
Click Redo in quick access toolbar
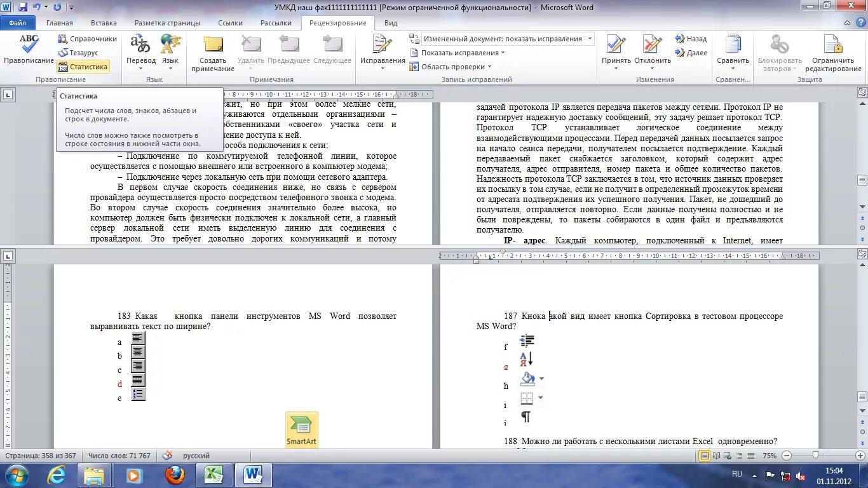pyautogui.click(x=57, y=7)
